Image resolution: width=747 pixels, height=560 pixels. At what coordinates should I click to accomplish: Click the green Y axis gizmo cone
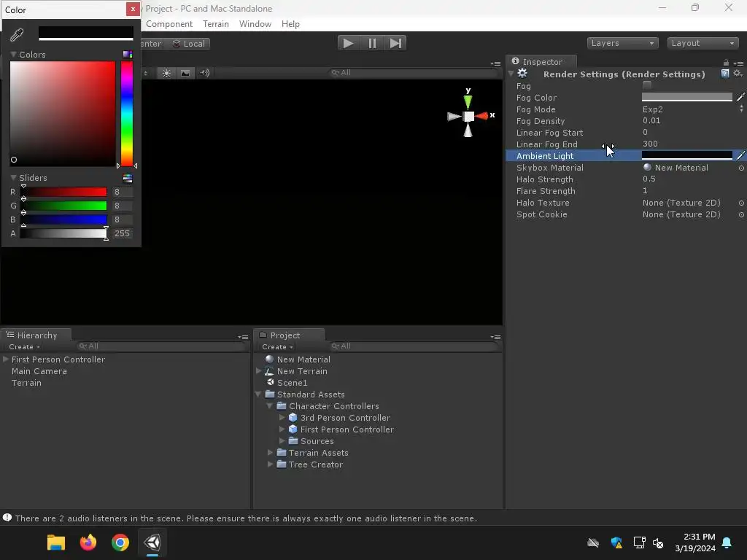pyautogui.click(x=468, y=101)
